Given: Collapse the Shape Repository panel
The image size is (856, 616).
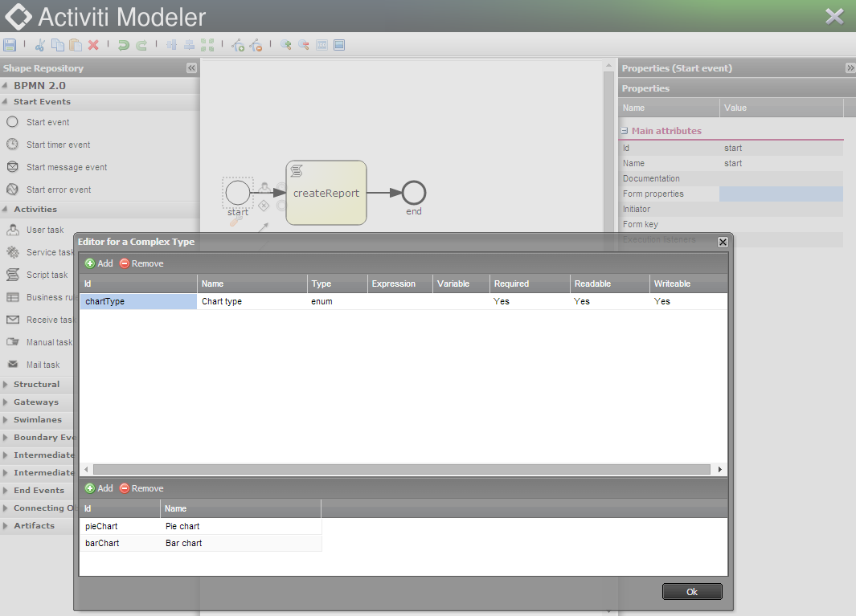Looking at the screenshot, I should 191,68.
